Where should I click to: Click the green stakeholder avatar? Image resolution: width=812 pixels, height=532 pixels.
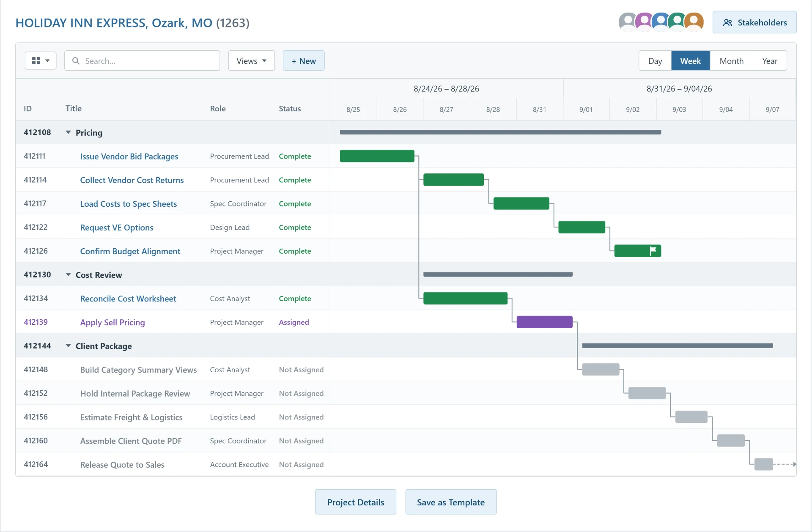tap(677, 22)
